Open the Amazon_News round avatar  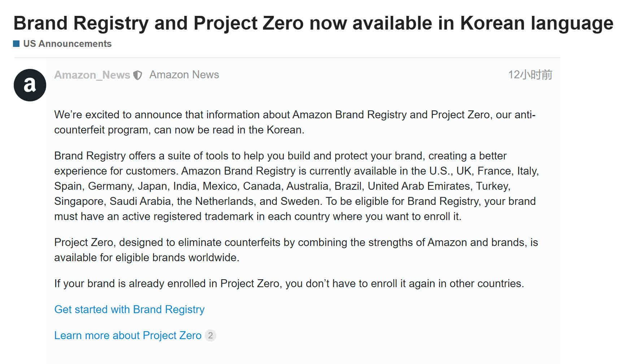[x=30, y=85]
